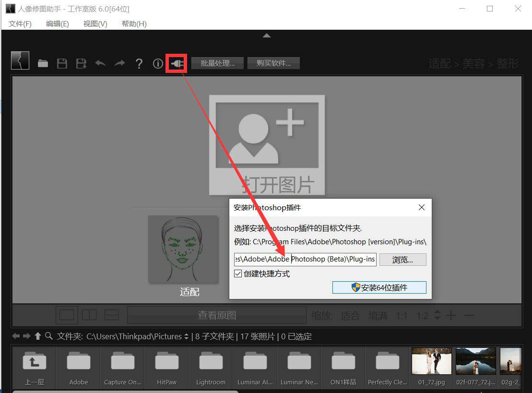Open the Help question mark icon
This screenshot has height=393, width=532.
coord(139,63)
